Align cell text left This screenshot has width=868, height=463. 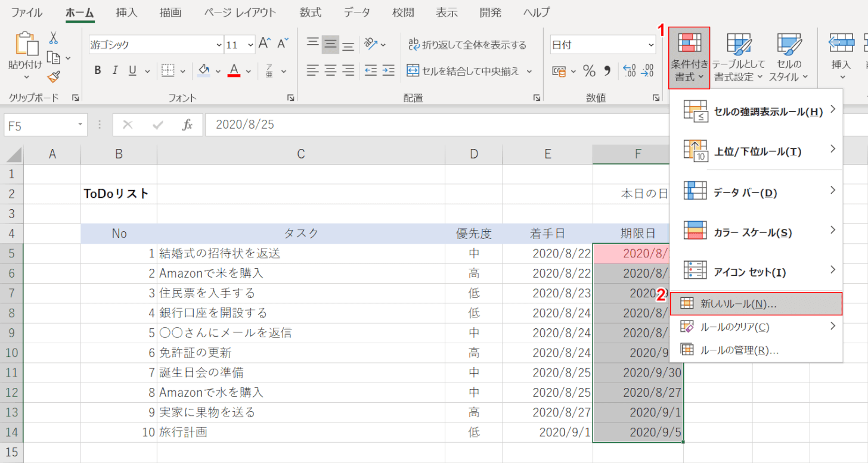313,71
